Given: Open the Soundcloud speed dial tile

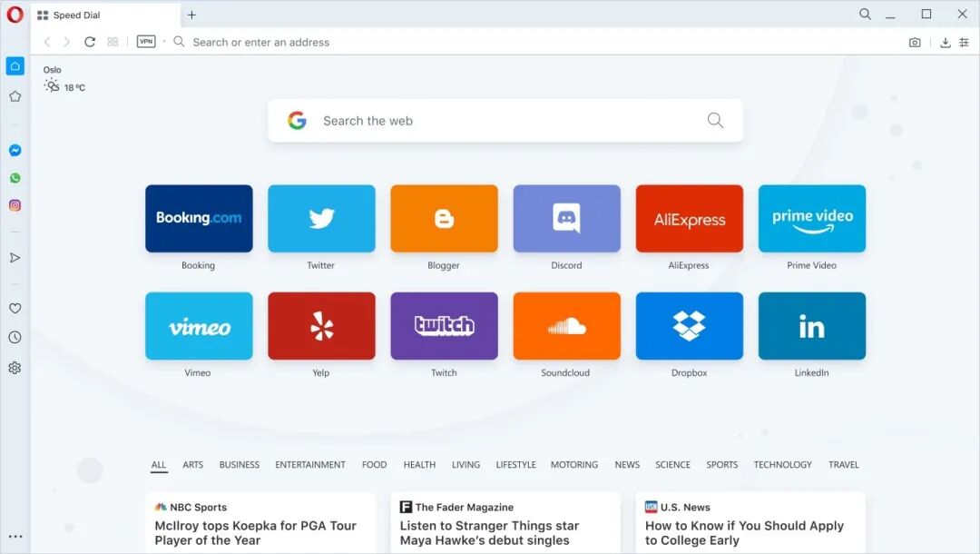Looking at the screenshot, I should click(x=567, y=326).
